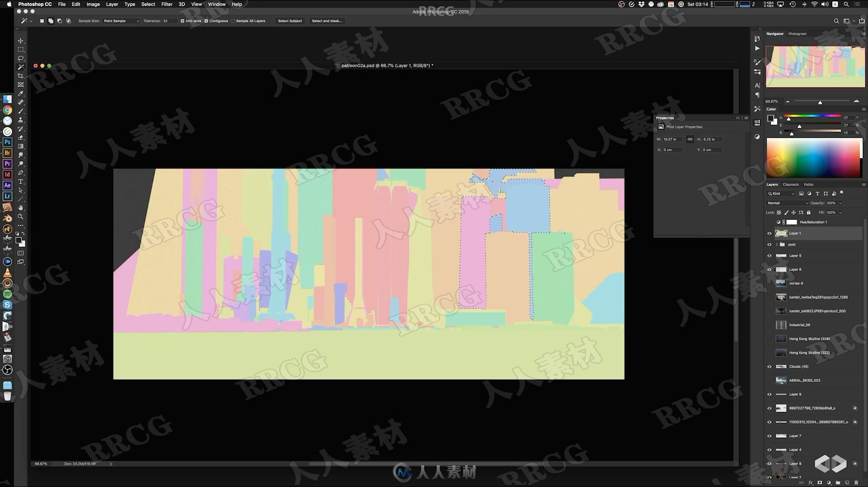Image resolution: width=868 pixels, height=487 pixels.
Task: Click the Lock all padlock icon
Action: coord(809,212)
